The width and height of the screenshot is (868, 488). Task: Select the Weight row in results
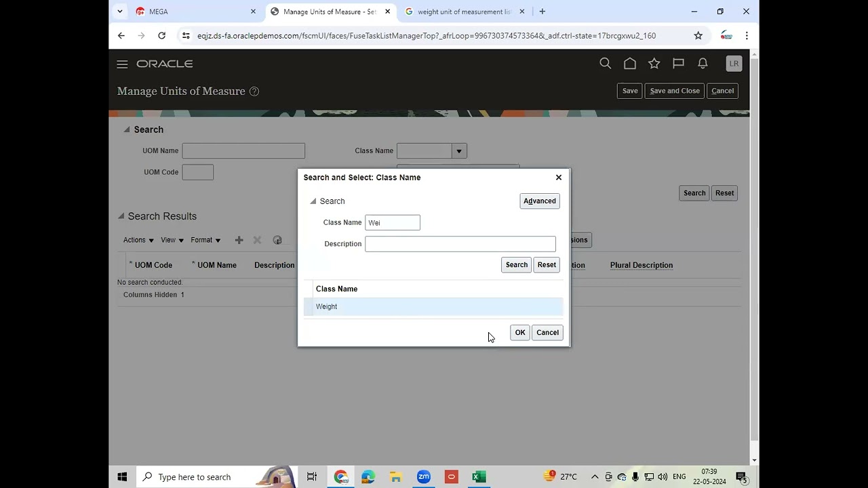coord(433,307)
